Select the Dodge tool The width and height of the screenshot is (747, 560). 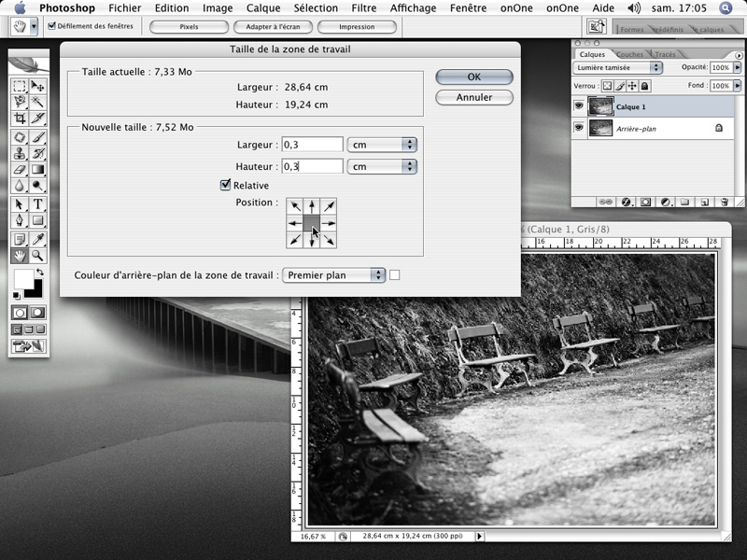click(37, 185)
